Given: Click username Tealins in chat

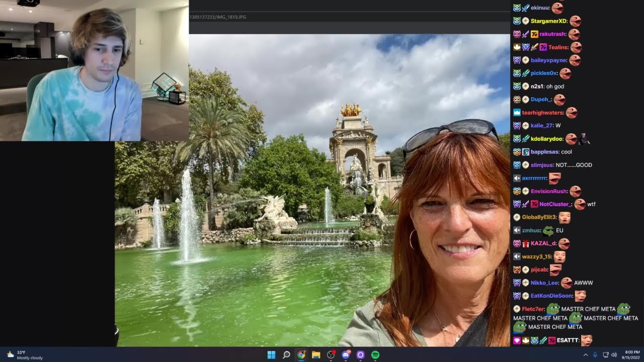Looking at the screenshot, I should [x=558, y=47].
